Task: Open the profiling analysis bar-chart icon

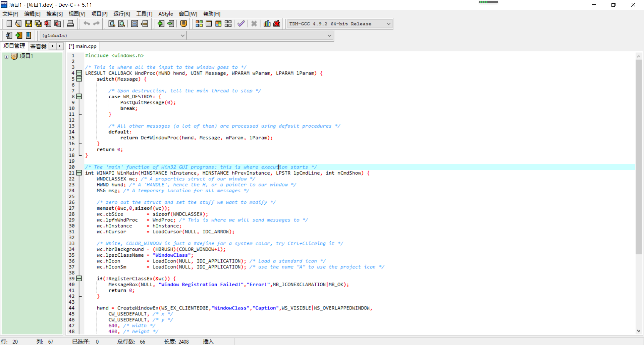Action: point(267,23)
